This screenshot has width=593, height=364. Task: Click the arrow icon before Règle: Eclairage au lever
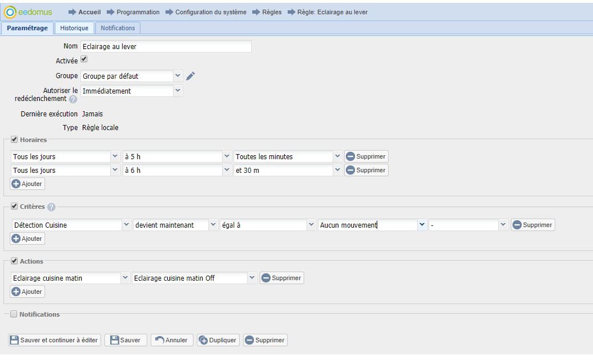point(291,12)
